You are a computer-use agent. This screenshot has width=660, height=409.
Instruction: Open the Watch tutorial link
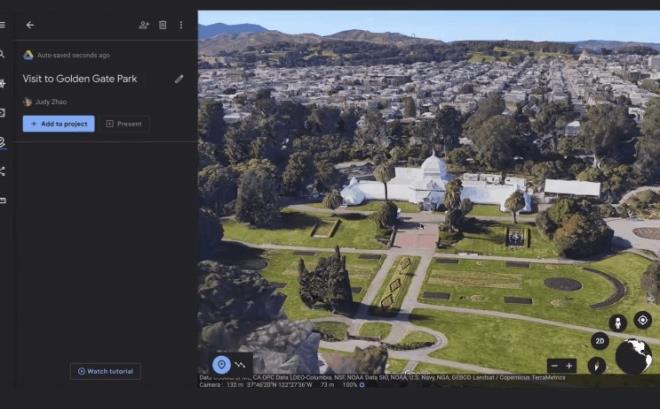click(106, 371)
